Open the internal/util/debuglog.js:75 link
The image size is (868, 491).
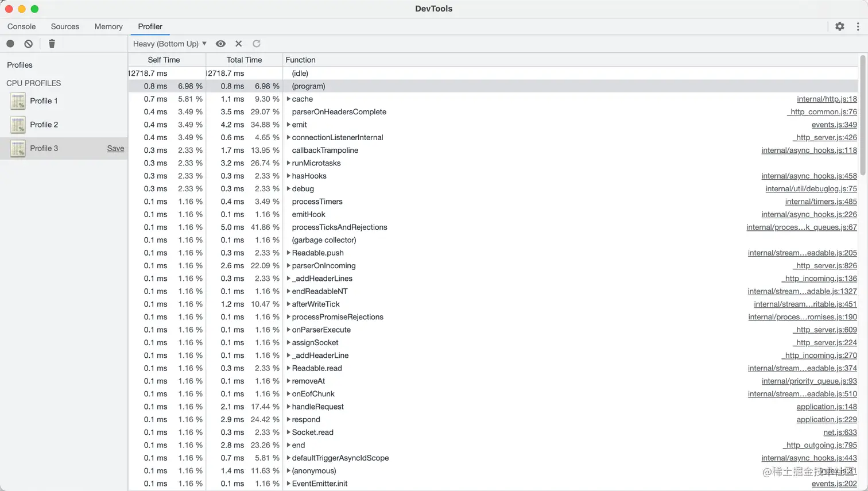tap(811, 189)
